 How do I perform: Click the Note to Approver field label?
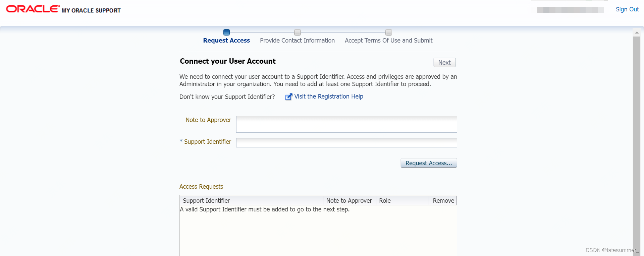point(208,120)
